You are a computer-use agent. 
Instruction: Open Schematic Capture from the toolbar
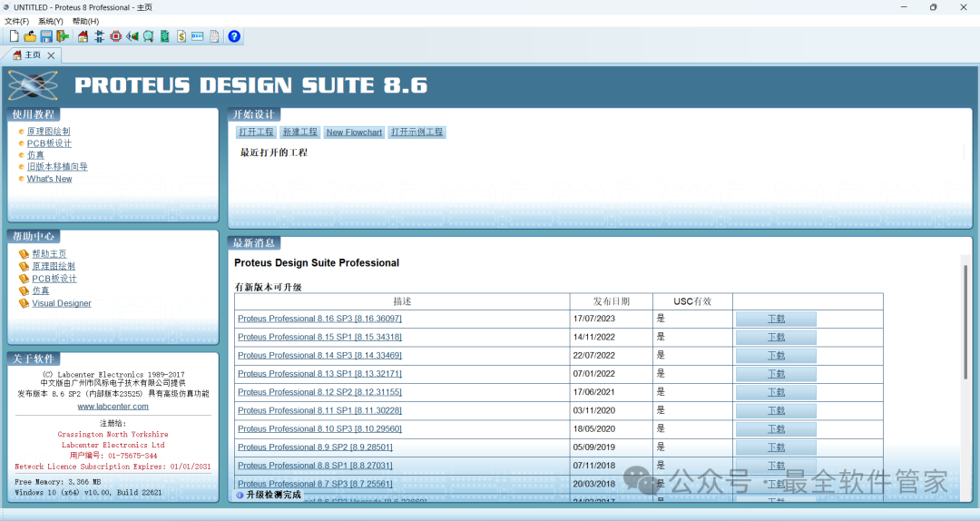coord(99,36)
